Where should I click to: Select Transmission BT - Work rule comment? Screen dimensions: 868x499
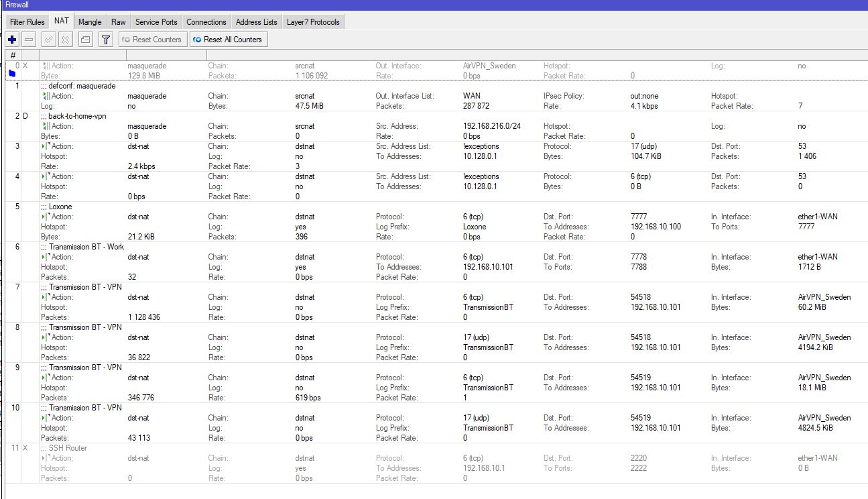(x=82, y=247)
